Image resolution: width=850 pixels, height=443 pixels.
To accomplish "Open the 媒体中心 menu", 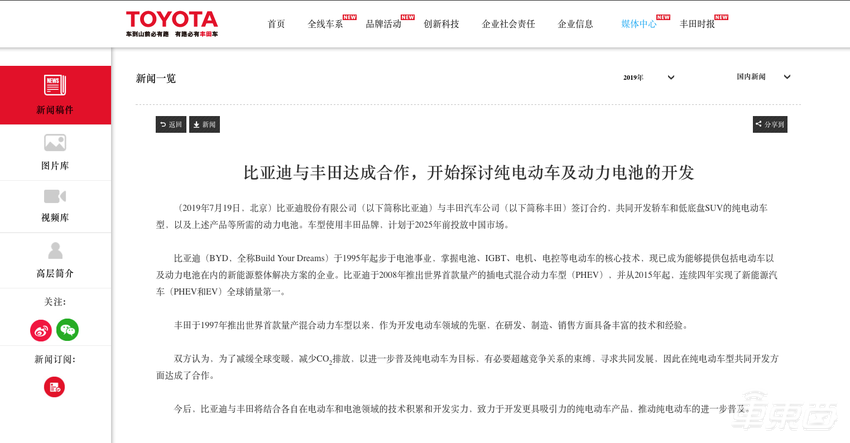I will click(x=639, y=24).
